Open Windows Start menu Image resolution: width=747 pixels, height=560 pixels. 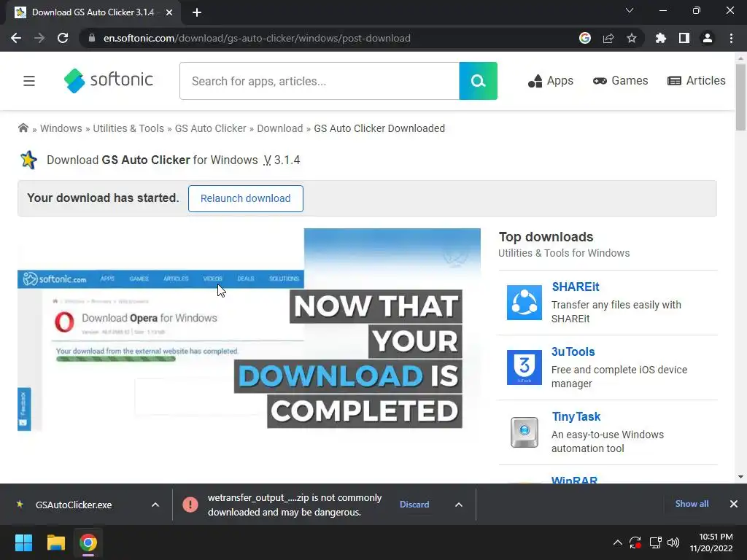23,542
